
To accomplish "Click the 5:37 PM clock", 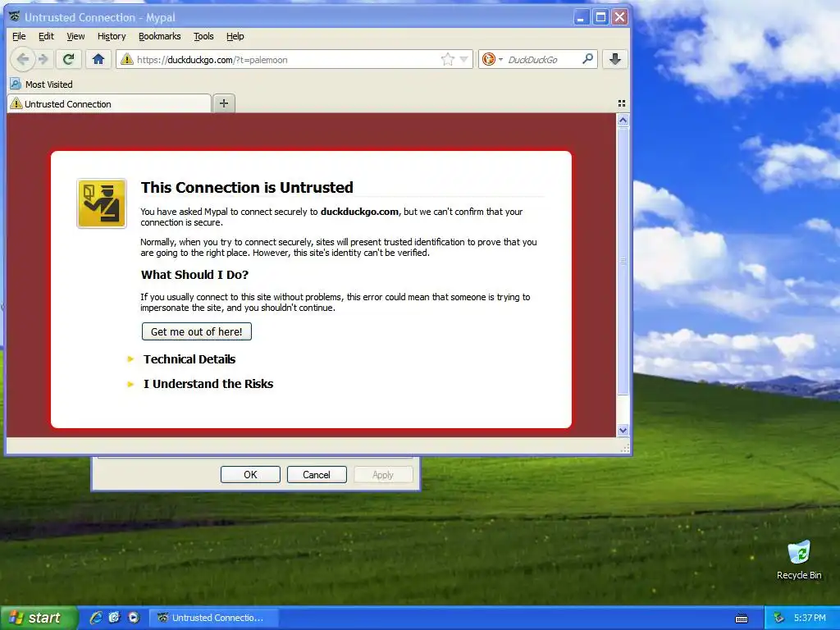I will tap(810, 618).
